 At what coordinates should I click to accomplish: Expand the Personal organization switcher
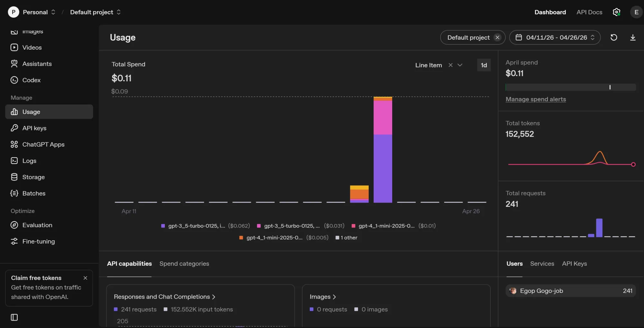[x=53, y=12]
